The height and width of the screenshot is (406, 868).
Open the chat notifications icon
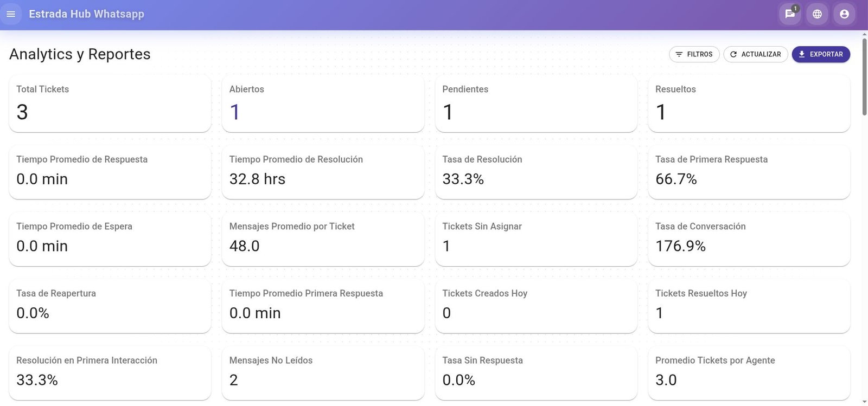[x=790, y=14]
